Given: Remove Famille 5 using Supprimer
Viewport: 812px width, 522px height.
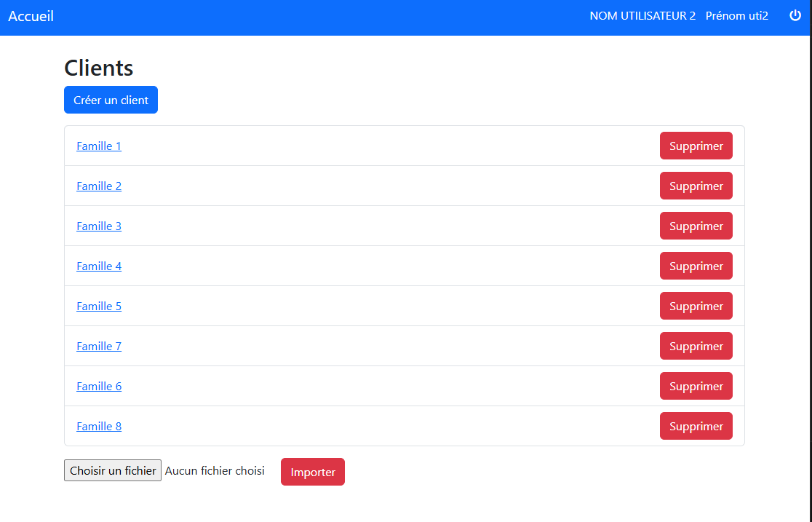Looking at the screenshot, I should tap(696, 306).
